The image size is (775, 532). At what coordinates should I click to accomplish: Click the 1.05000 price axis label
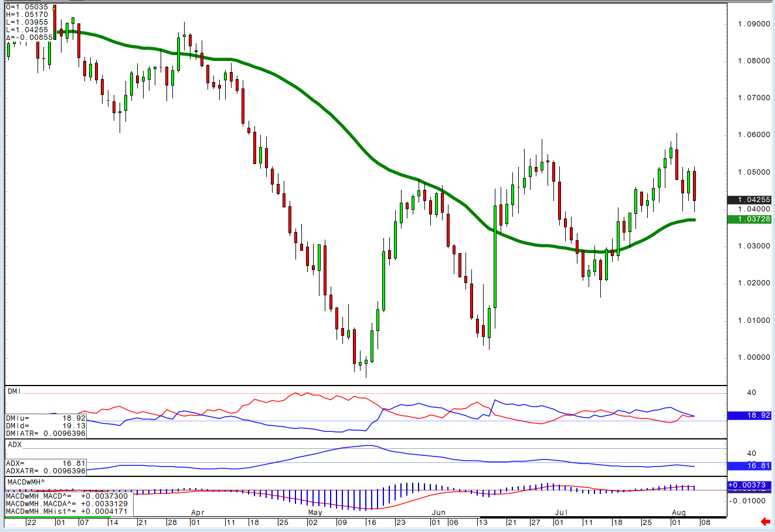754,172
